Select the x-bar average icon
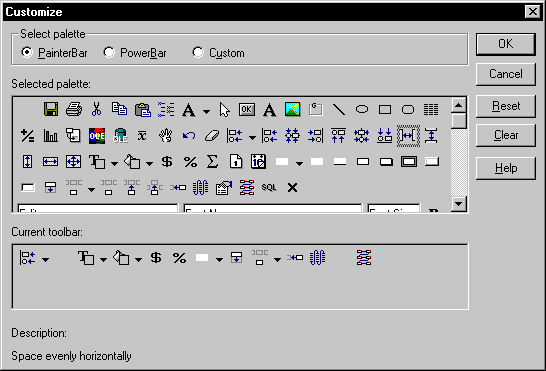The image size is (546, 371). [142, 136]
